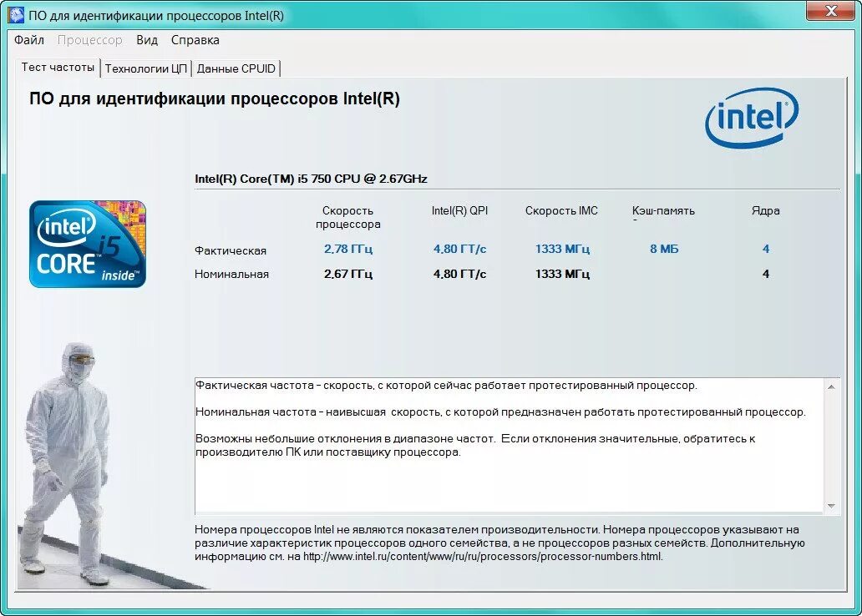Click the Скорость IMC column header
The width and height of the screenshot is (862, 616).
[x=561, y=210]
